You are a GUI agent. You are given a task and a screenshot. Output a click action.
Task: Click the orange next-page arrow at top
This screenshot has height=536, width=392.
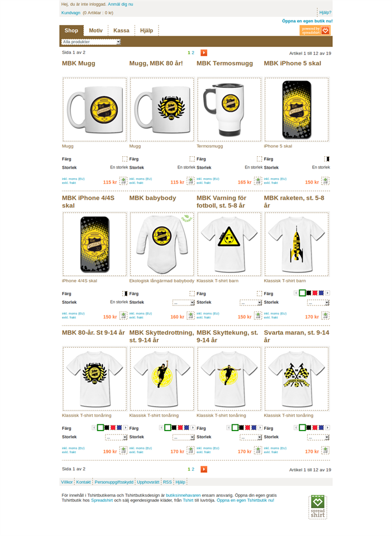point(204,52)
